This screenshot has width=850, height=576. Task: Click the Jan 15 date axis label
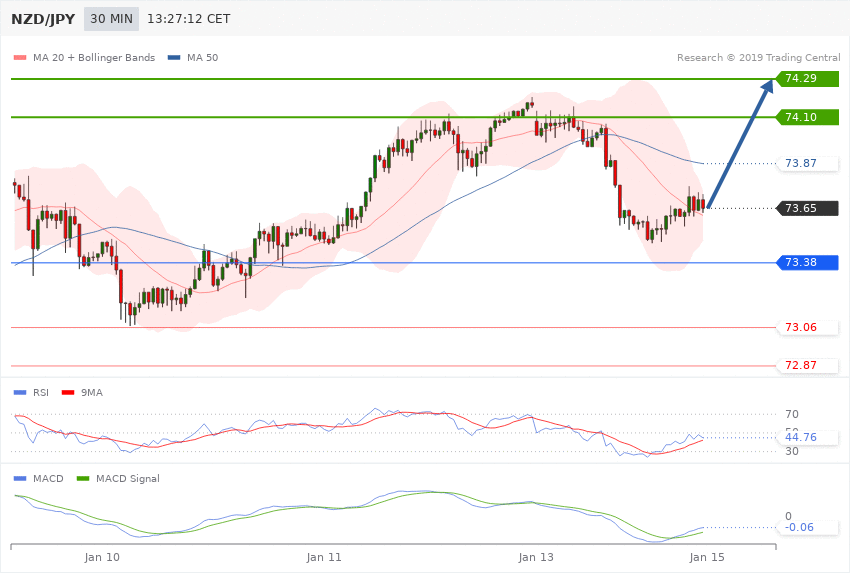(706, 558)
